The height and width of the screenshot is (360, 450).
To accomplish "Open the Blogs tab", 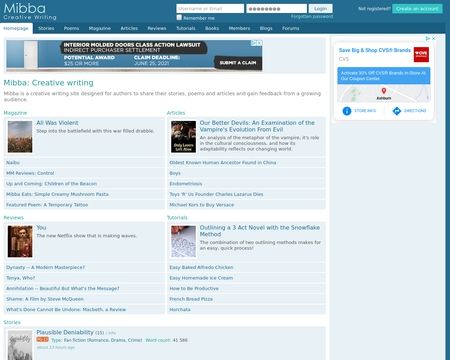I will (x=266, y=28).
